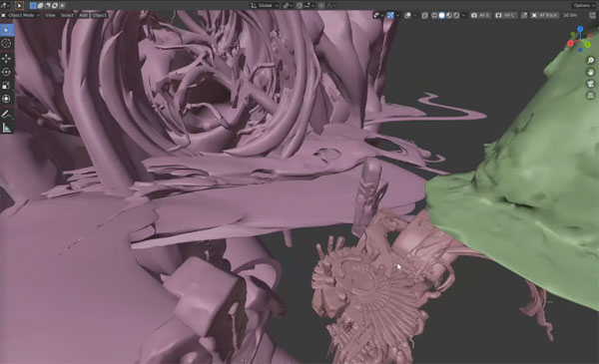
Task: Open proportional falloff dropdown
Action: pos(330,5)
